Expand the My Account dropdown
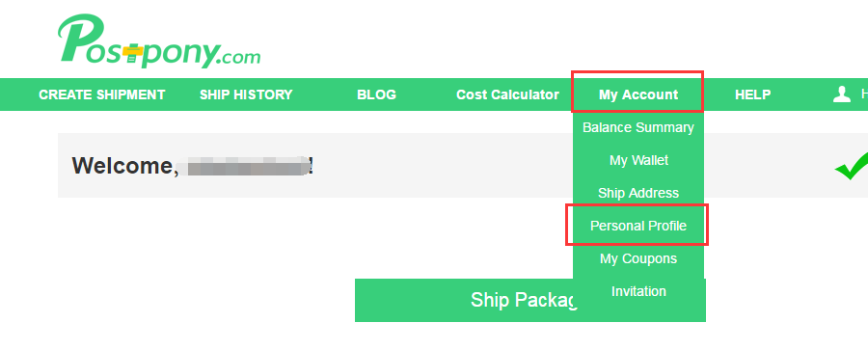 coord(638,94)
